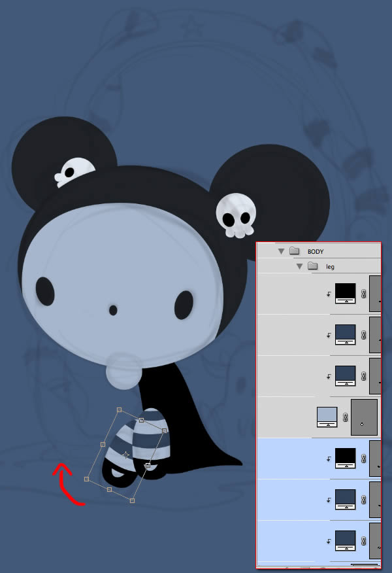
Task: Select mask of dark blue layer below top black
Action: (375, 335)
